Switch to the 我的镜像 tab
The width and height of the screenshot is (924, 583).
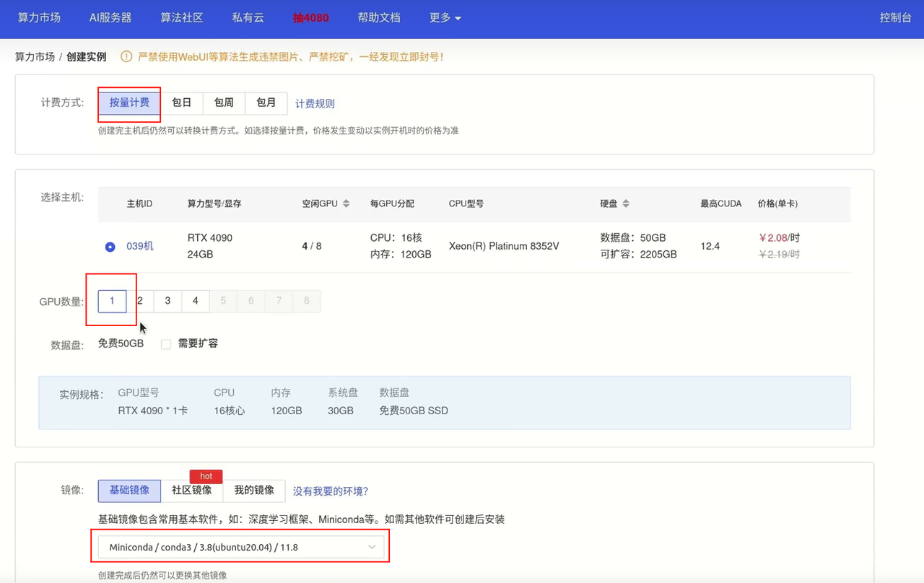254,491
